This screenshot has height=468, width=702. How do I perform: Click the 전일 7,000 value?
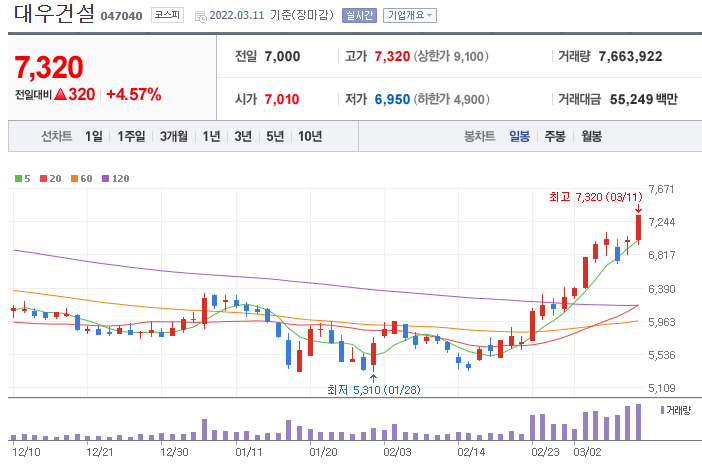click(282, 56)
